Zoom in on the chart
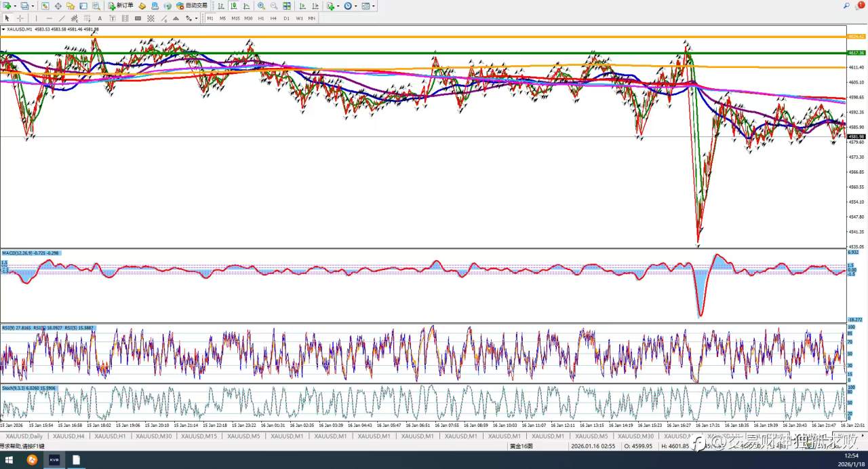 click(x=261, y=5)
